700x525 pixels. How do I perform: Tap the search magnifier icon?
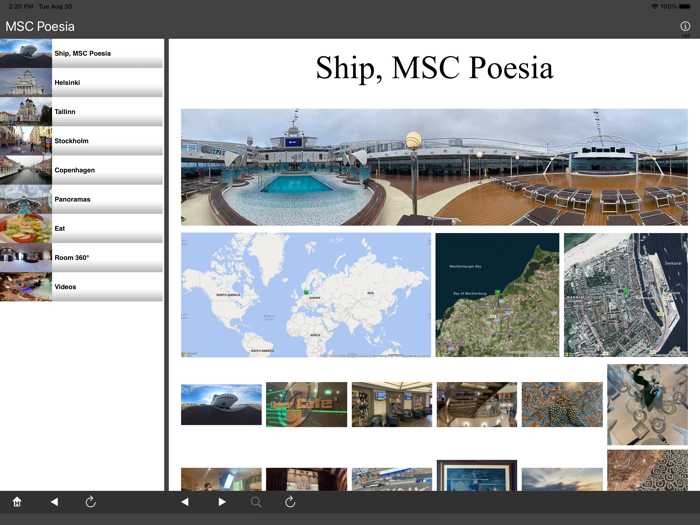tap(256, 502)
